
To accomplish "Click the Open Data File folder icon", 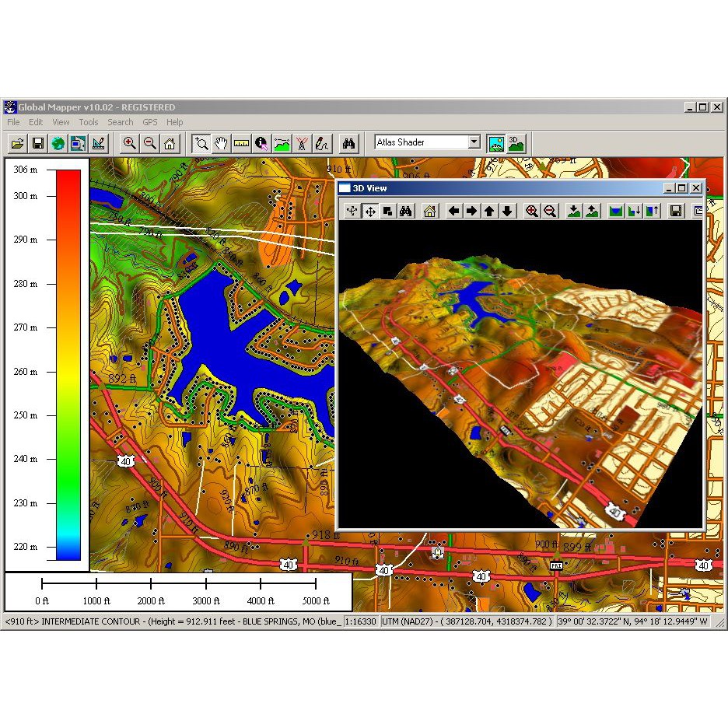I will (17, 143).
